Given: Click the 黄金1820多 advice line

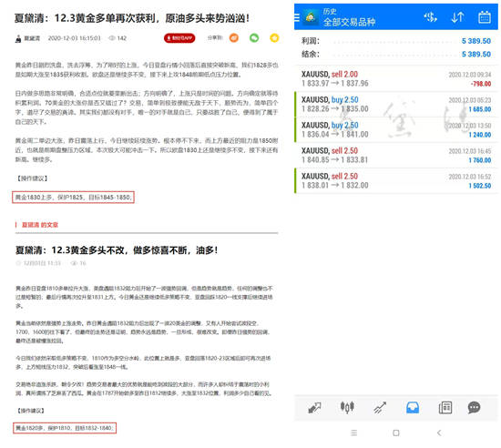Looking at the screenshot, I should coord(65,428).
